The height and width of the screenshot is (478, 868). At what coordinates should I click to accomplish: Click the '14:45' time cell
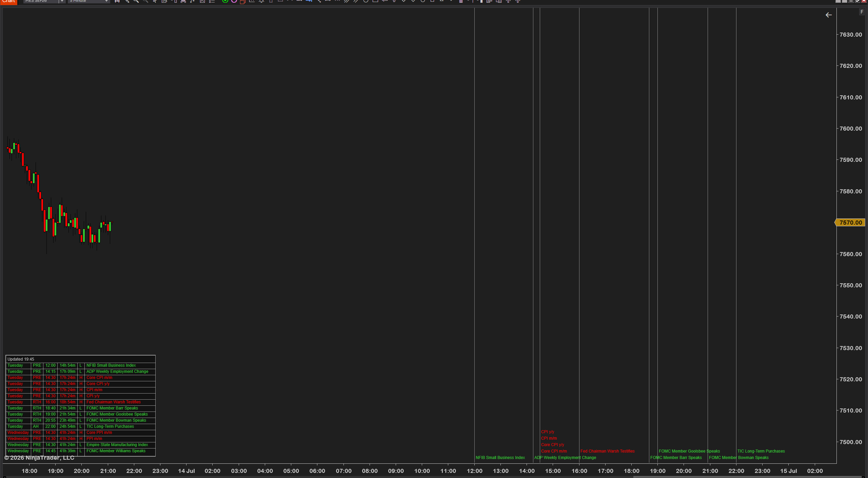point(51,451)
